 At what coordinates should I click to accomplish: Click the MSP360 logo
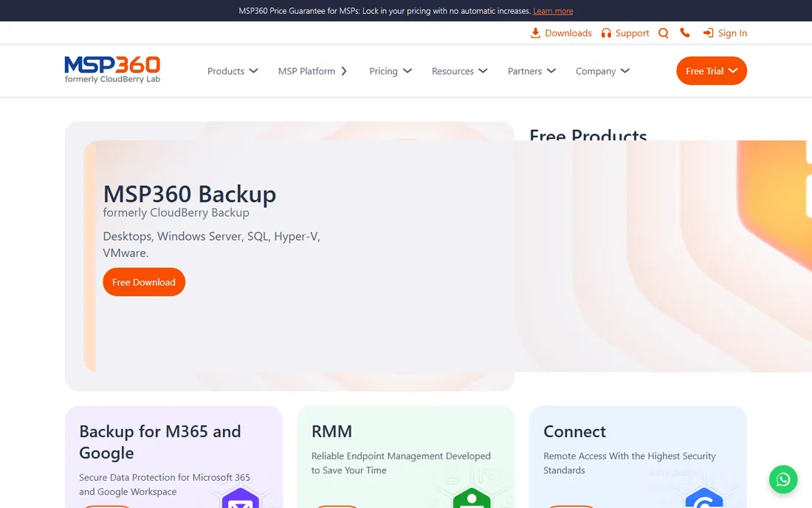pyautogui.click(x=112, y=69)
